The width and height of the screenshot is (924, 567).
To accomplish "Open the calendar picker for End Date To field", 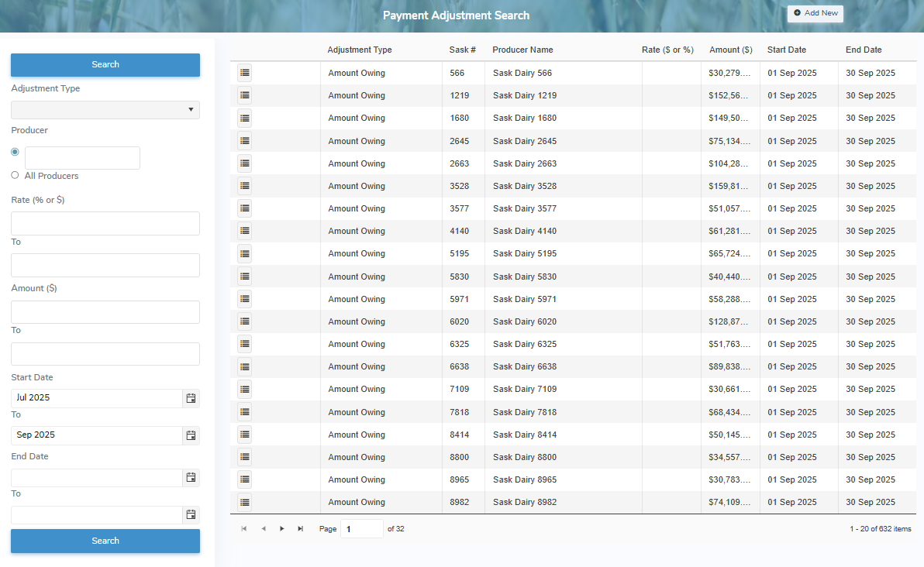I will (191, 514).
